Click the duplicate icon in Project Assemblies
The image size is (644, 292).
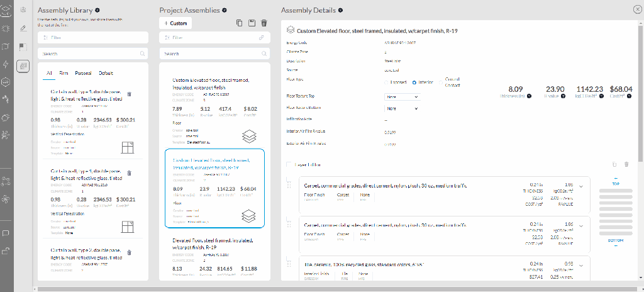(x=240, y=23)
